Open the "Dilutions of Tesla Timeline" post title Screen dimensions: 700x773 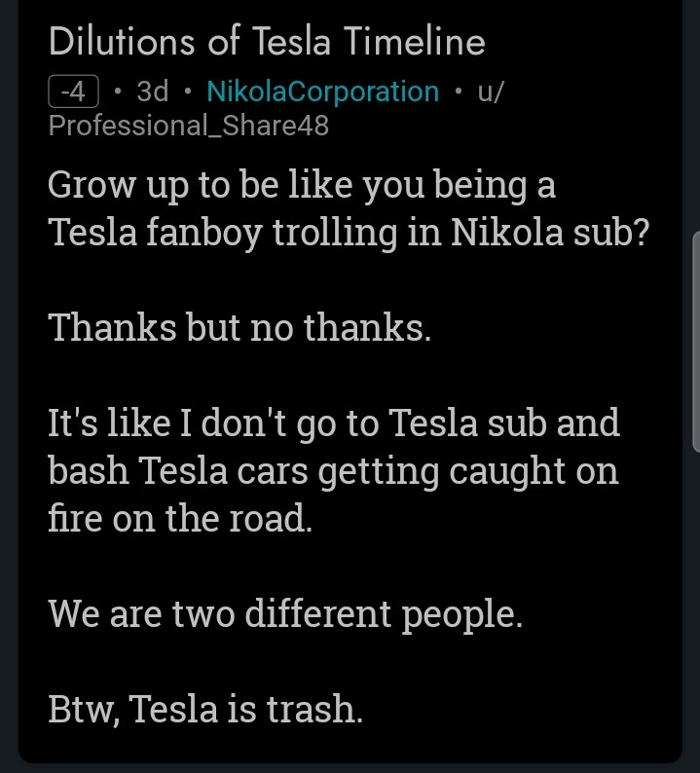coord(266,42)
